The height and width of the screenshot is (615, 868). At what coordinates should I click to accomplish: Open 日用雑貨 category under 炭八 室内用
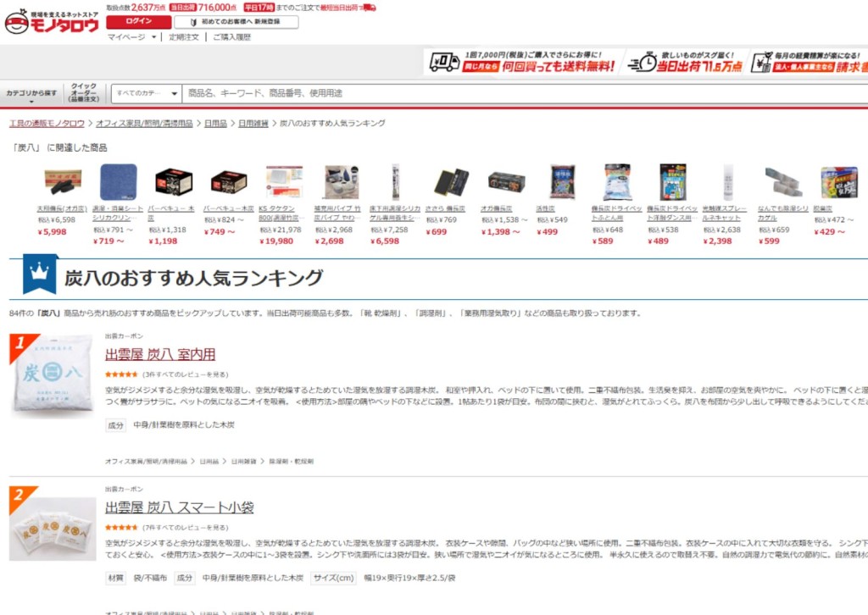coord(243,461)
